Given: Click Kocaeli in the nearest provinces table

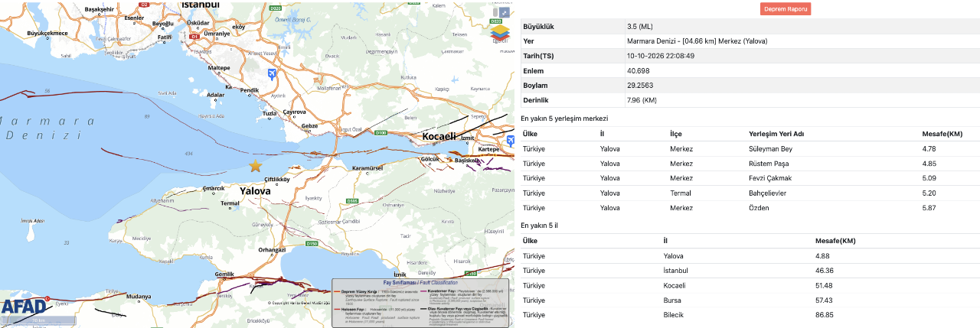Looking at the screenshot, I should point(675,285).
